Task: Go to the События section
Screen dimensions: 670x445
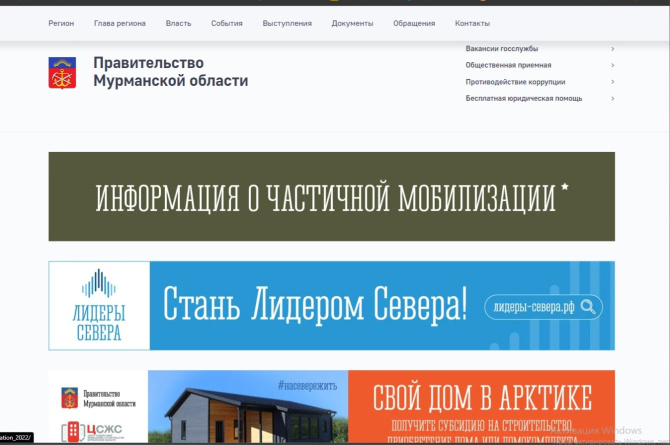Action: [x=227, y=23]
